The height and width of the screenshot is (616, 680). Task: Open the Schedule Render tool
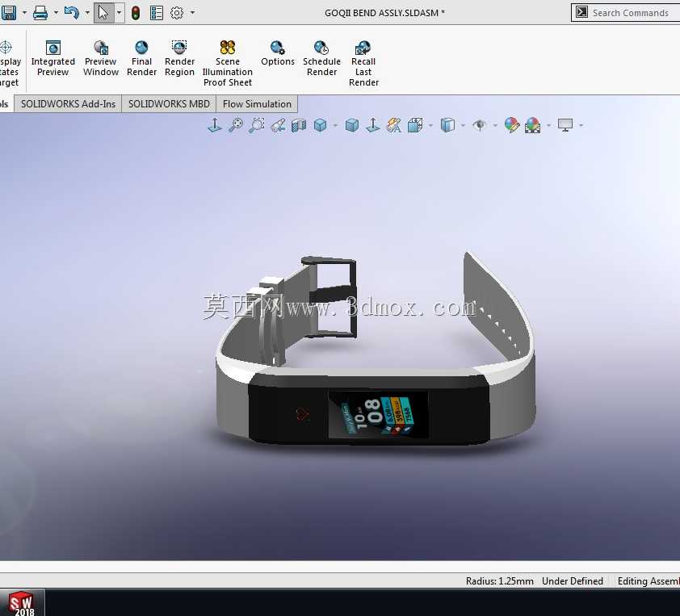click(321, 58)
